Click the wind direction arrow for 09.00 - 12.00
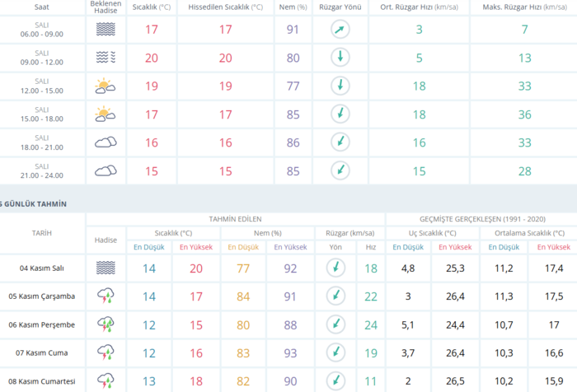 340,58
